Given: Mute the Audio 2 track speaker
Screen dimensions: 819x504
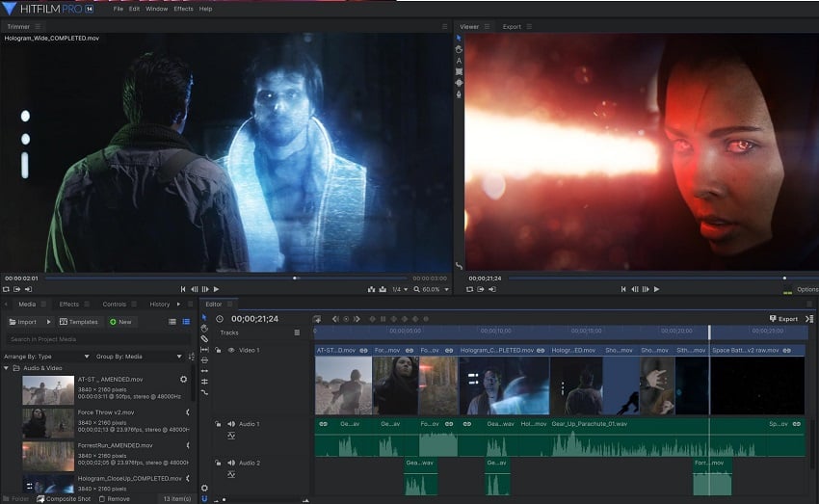Looking at the screenshot, I should click(231, 463).
